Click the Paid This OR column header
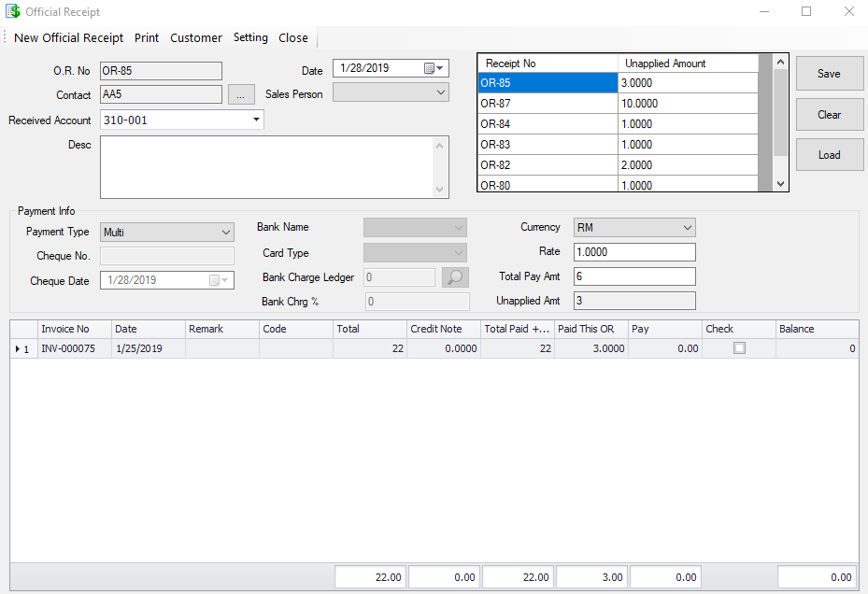This screenshot has height=594, width=868. click(591, 329)
